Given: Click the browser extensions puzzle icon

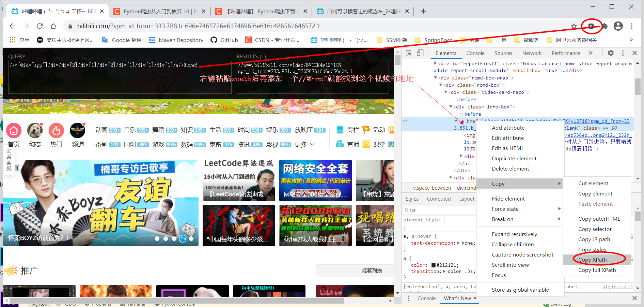Looking at the screenshot, I should click(605, 26).
